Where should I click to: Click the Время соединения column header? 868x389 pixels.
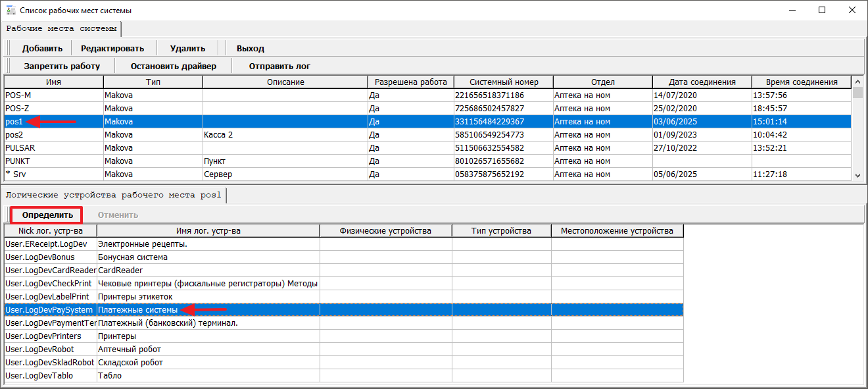click(x=802, y=82)
